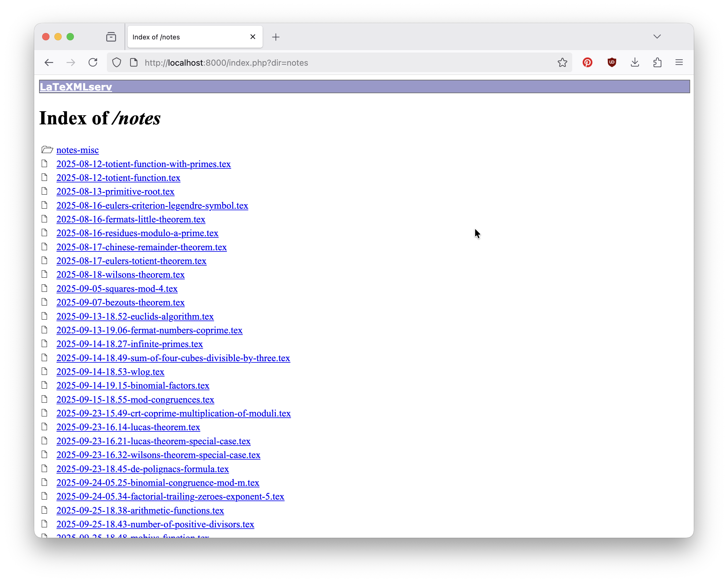Open 2025-08-13-primitive-root.tex file link
728x583 pixels.
115,192
